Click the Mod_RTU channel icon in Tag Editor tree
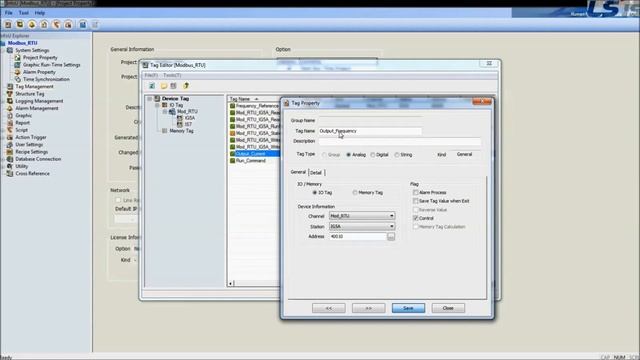 coord(172,111)
